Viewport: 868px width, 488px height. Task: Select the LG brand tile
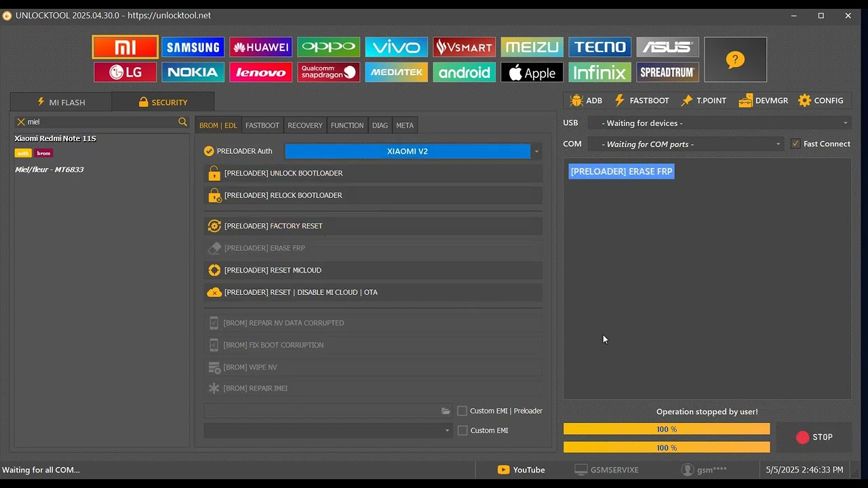click(x=125, y=72)
